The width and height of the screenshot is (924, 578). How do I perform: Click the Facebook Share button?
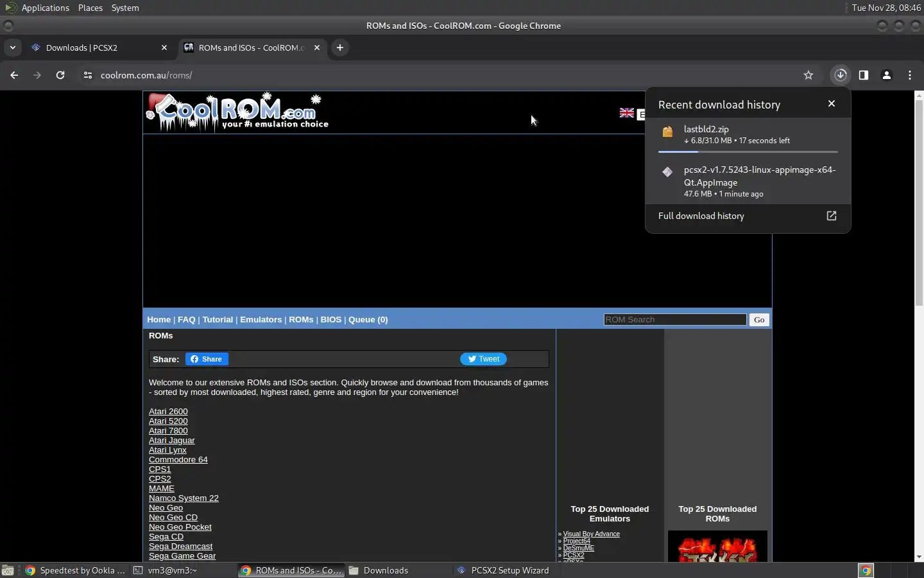click(207, 359)
